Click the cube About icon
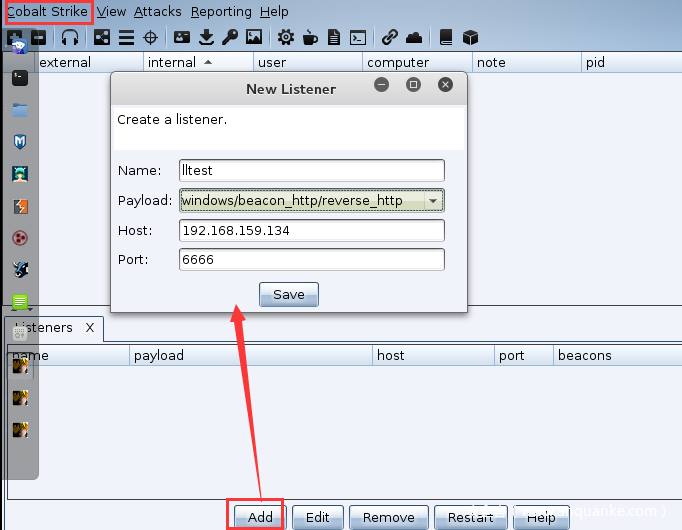 click(470, 37)
